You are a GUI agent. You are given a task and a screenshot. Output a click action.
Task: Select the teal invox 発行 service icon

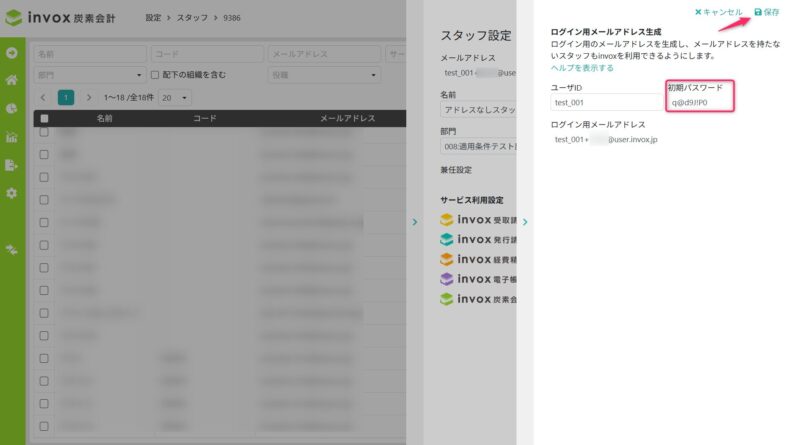click(x=446, y=239)
